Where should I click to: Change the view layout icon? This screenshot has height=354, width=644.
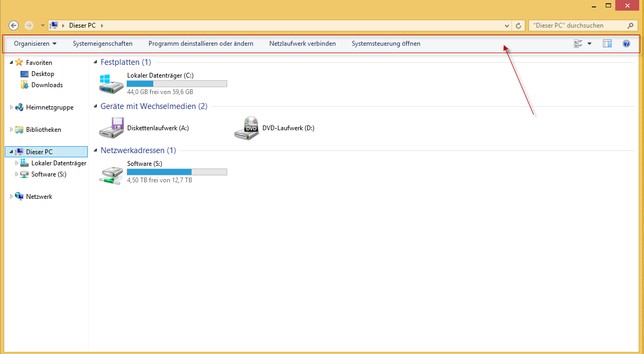579,44
